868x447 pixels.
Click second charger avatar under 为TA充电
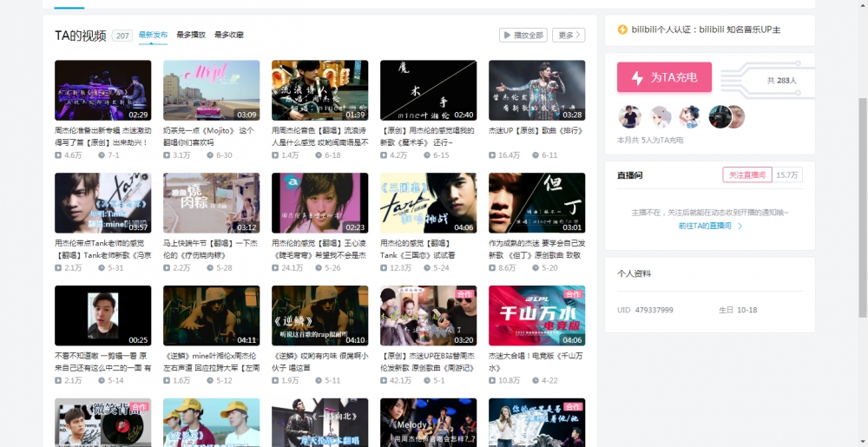[660, 116]
